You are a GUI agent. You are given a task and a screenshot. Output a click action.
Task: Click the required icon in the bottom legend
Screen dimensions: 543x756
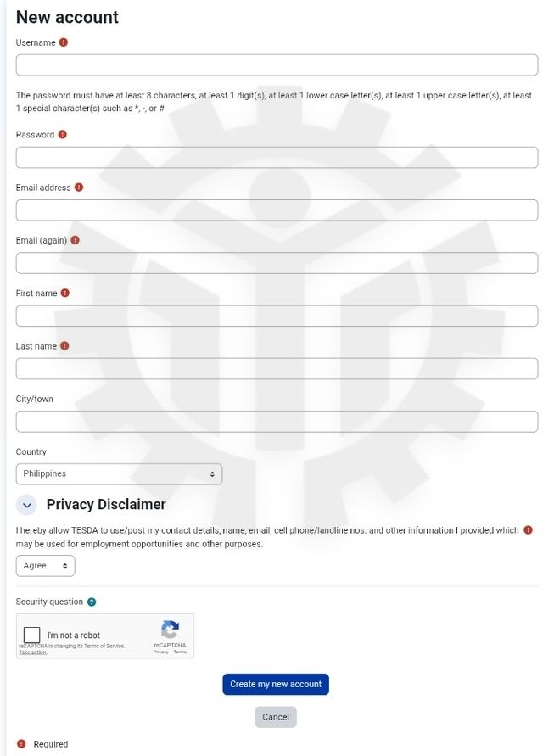point(20,744)
